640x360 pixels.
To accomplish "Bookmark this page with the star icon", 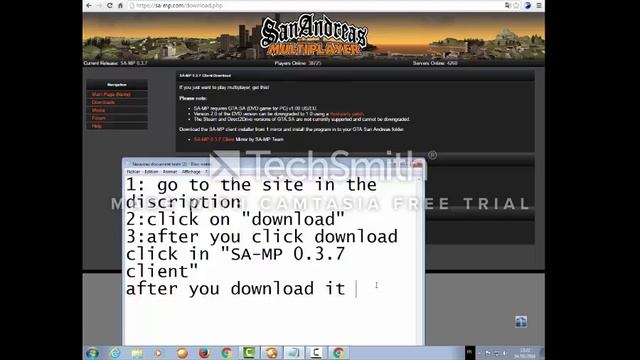I will [x=516, y=5].
